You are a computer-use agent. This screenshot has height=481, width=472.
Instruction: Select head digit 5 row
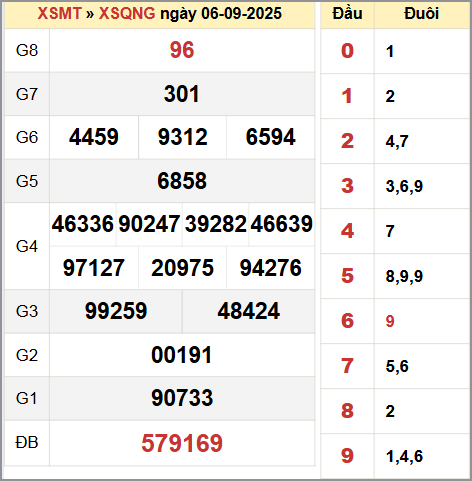pos(395,276)
